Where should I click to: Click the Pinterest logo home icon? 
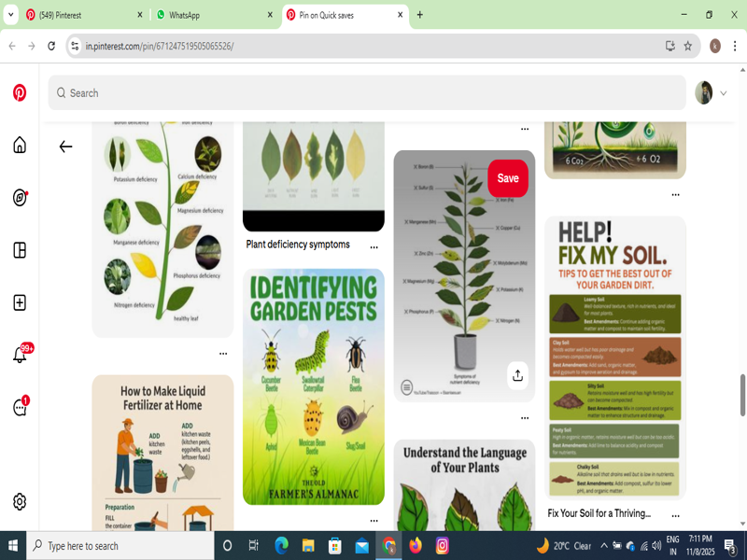click(20, 92)
